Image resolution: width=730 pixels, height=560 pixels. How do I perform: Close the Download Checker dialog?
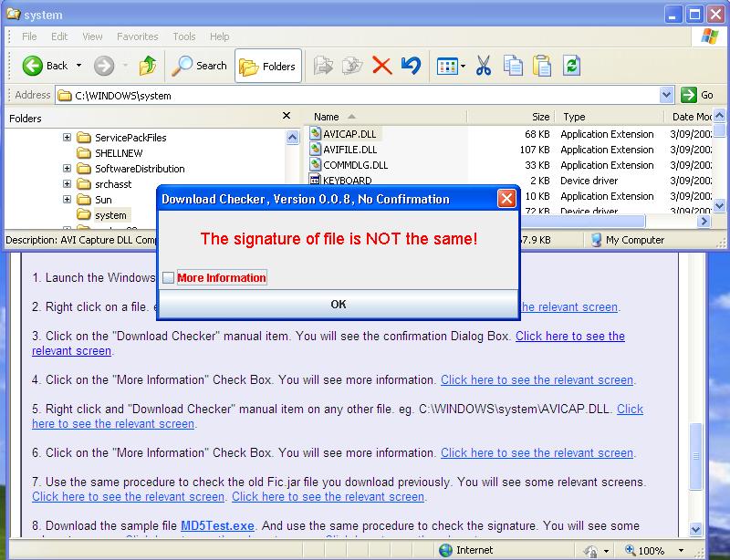[x=506, y=199]
